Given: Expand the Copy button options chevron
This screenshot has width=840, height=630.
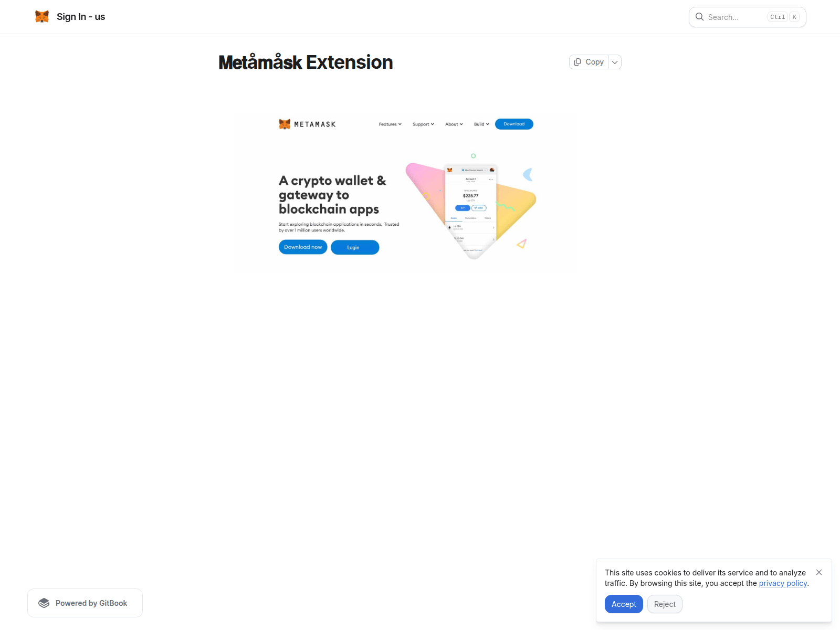Looking at the screenshot, I should click(614, 61).
